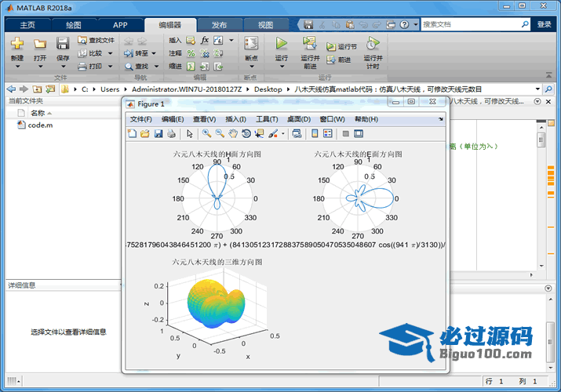This screenshot has width=561, height=392.
Task: Click the search documentation input field
Action: 471,24
